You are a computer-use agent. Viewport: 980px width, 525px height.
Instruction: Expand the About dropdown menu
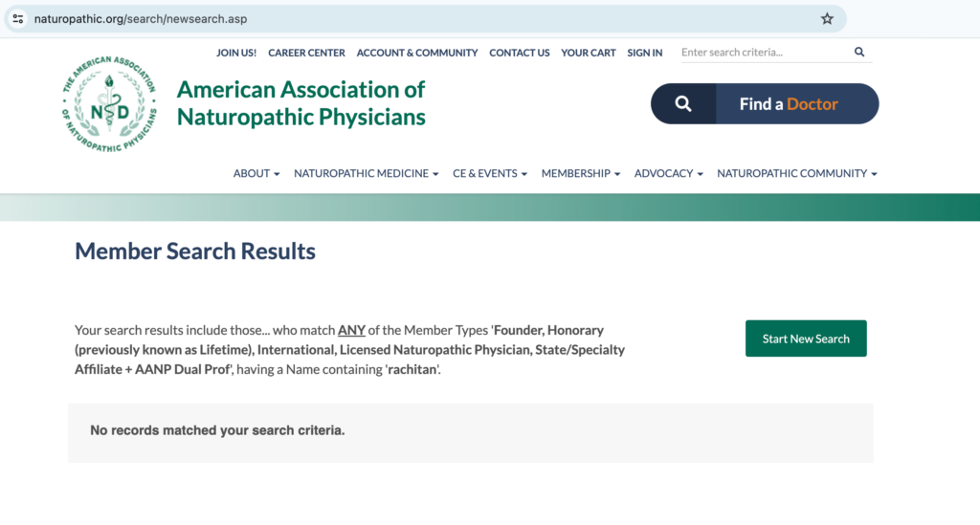pos(256,173)
